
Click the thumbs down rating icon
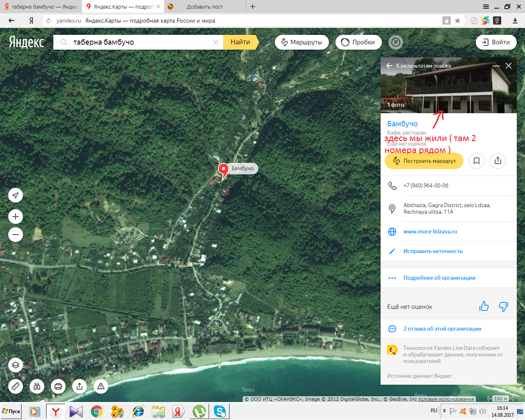click(503, 306)
